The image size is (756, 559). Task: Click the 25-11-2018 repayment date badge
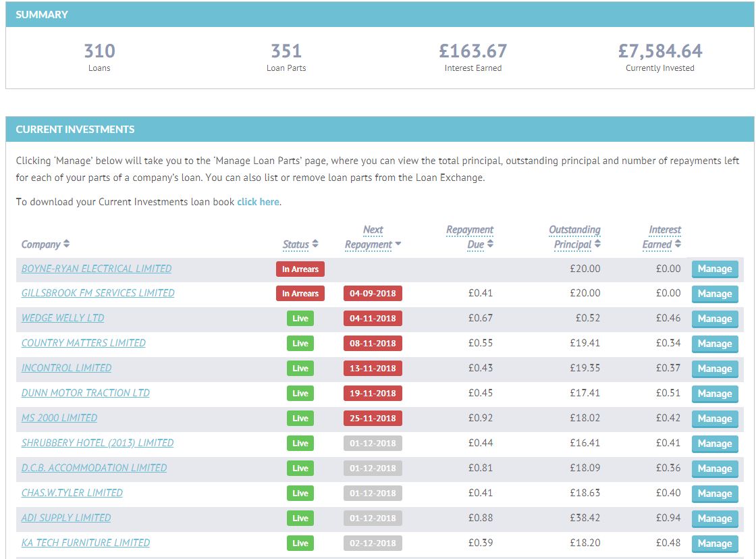coord(373,418)
